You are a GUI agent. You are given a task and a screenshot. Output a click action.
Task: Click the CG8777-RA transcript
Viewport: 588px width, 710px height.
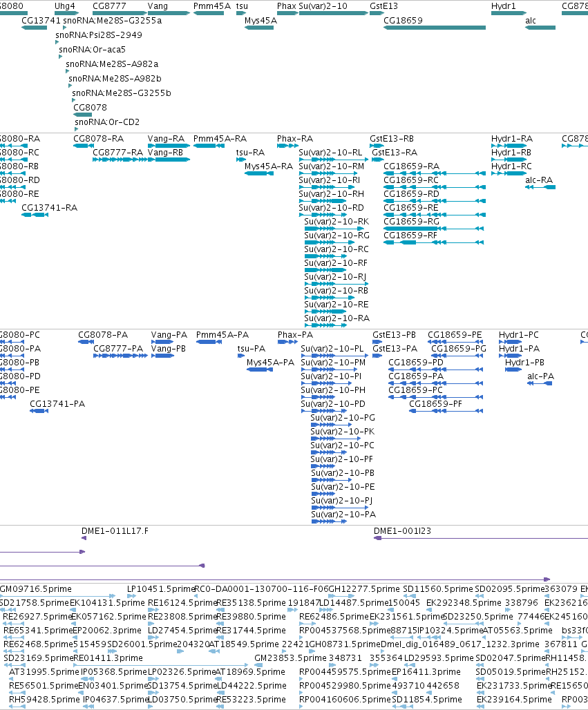point(120,160)
